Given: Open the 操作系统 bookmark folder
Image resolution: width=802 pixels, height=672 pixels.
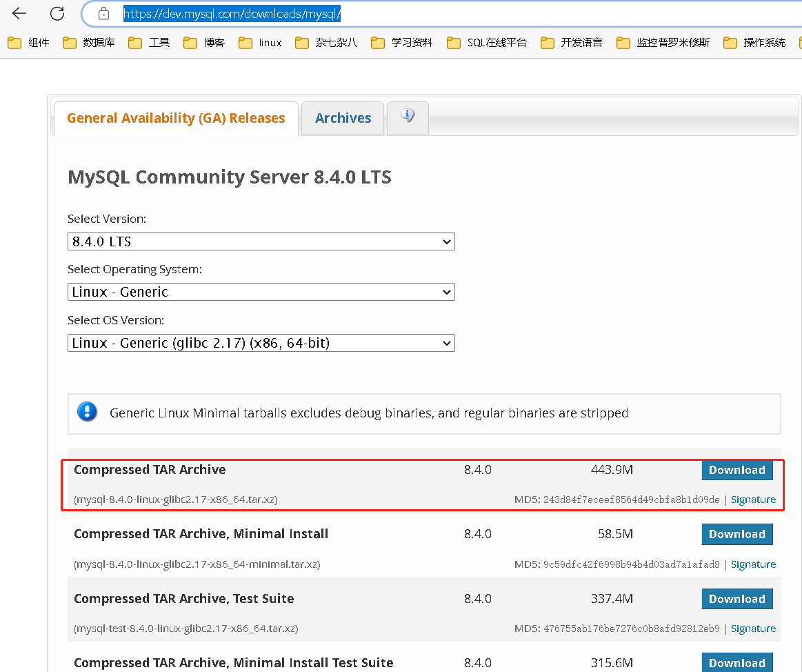Looking at the screenshot, I should (x=754, y=43).
